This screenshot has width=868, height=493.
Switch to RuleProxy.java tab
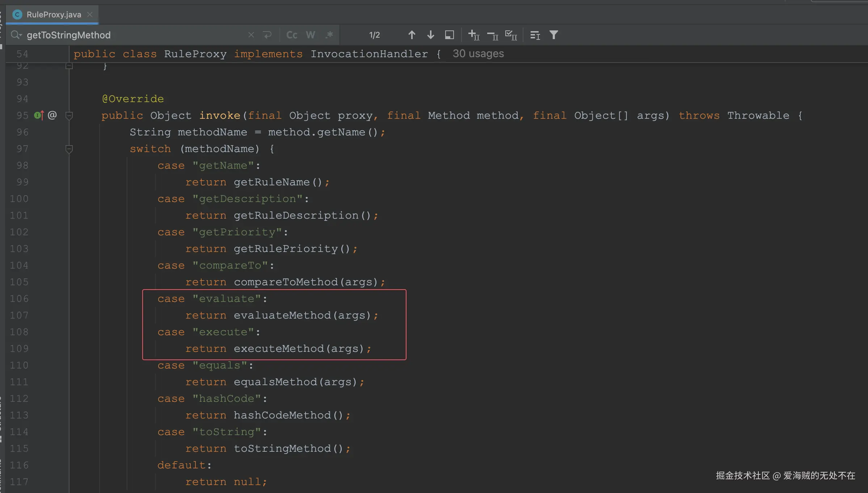point(54,15)
